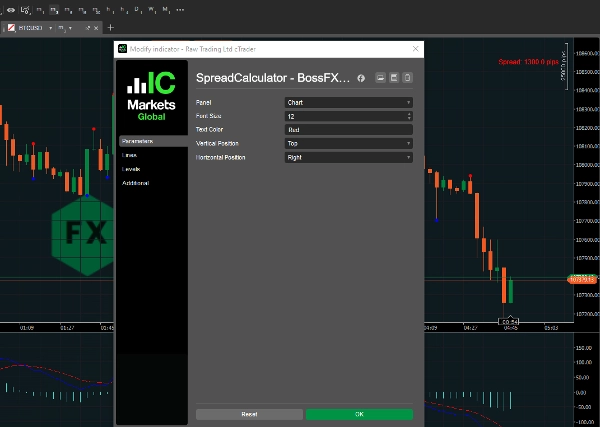Image resolution: width=600 pixels, height=427 pixels.
Task: Click the delete preset icon
Action: [x=408, y=78]
